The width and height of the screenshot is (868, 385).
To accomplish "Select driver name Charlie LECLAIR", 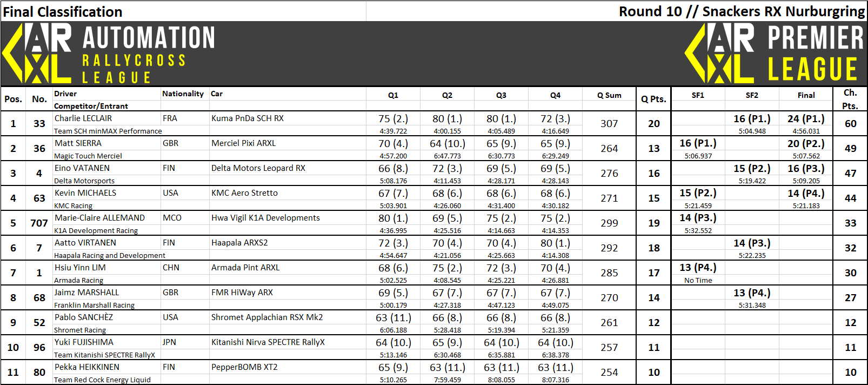I will click(83, 118).
